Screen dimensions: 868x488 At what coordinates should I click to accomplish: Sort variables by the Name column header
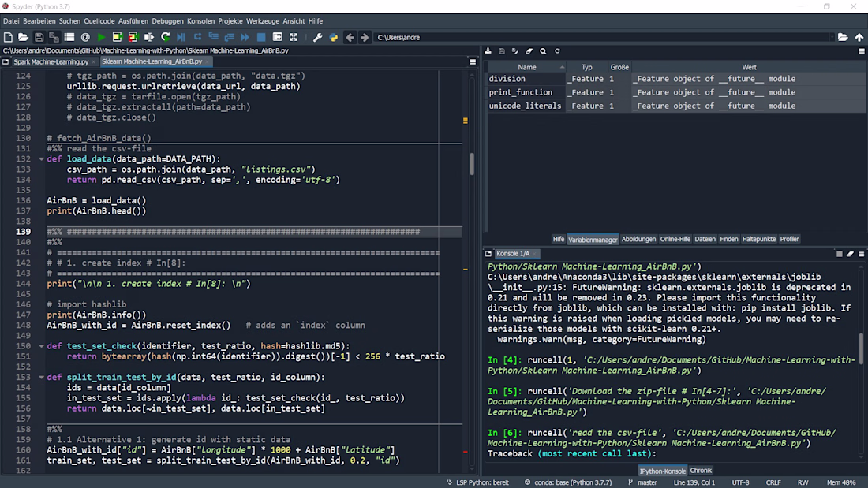point(526,67)
